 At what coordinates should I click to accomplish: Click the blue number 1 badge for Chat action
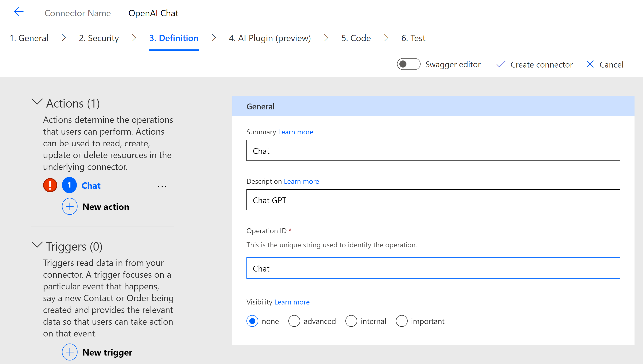tap(69, 185)
